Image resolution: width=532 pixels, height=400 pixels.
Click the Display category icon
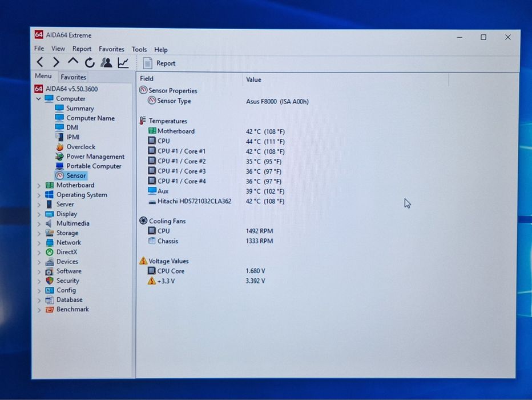click(50, 214)
